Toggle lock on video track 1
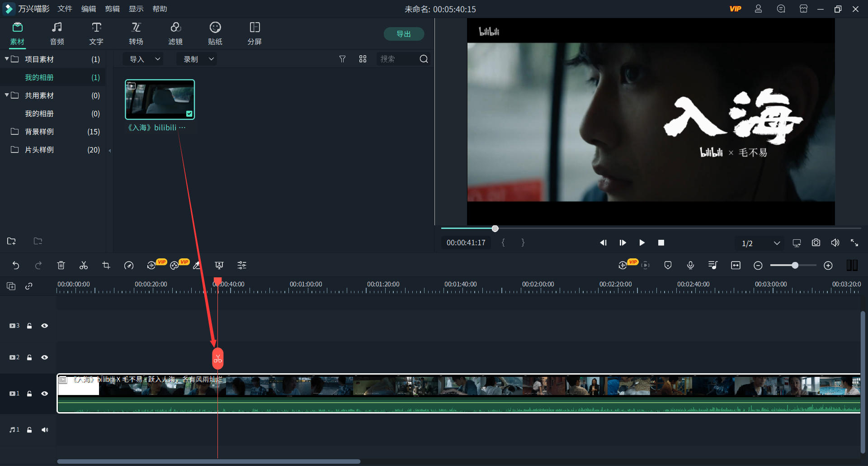This screenshot has width=868, height=466. pyautogui.click(x=29, y=394)
